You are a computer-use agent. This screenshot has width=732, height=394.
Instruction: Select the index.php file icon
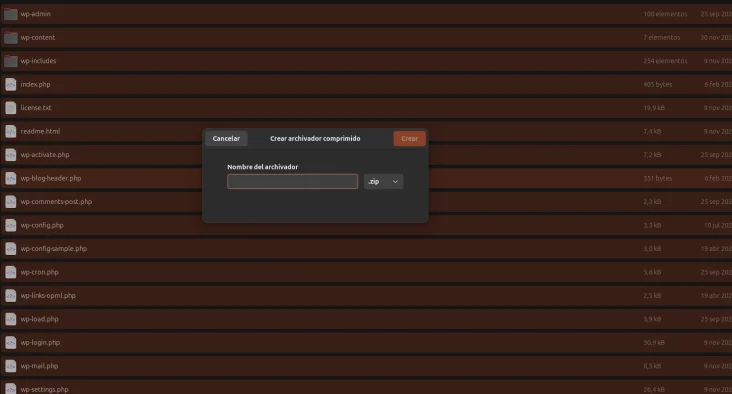pyautogui.click(x=11, y=84)
